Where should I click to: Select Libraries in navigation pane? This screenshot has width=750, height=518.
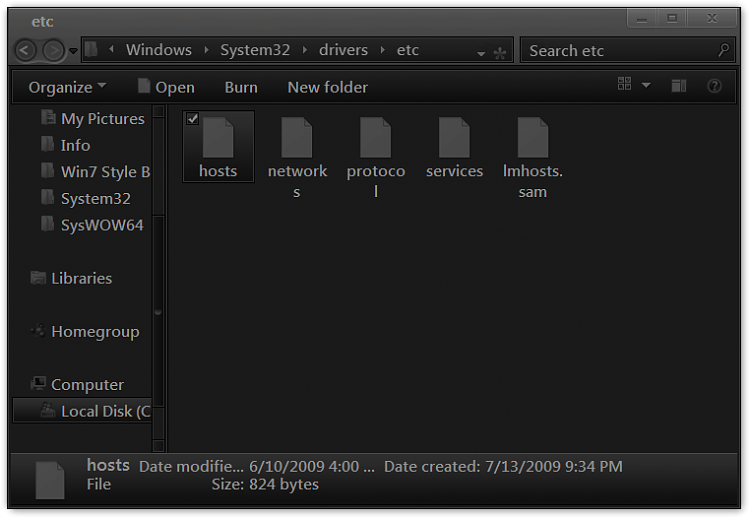pos(71,278)
